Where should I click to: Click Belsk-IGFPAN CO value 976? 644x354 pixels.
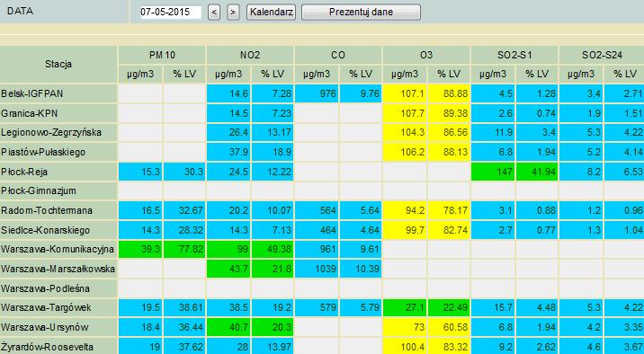pos(317,93)
